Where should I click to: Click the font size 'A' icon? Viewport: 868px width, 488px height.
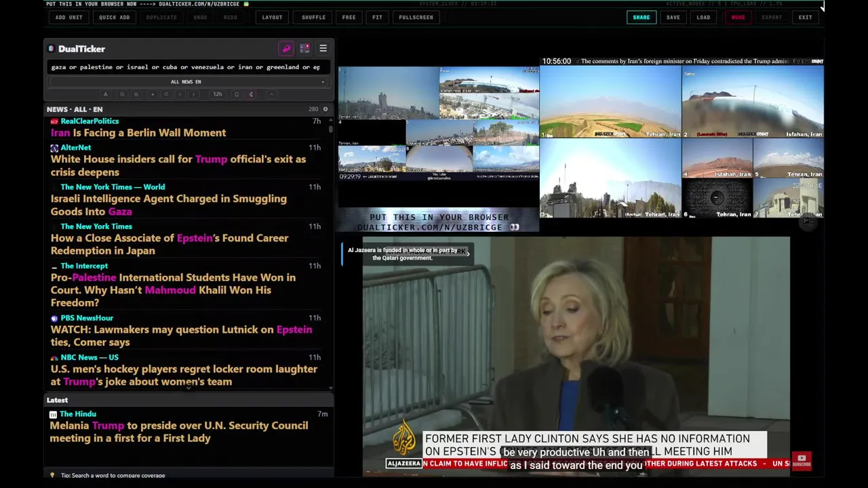click(105, 94)
